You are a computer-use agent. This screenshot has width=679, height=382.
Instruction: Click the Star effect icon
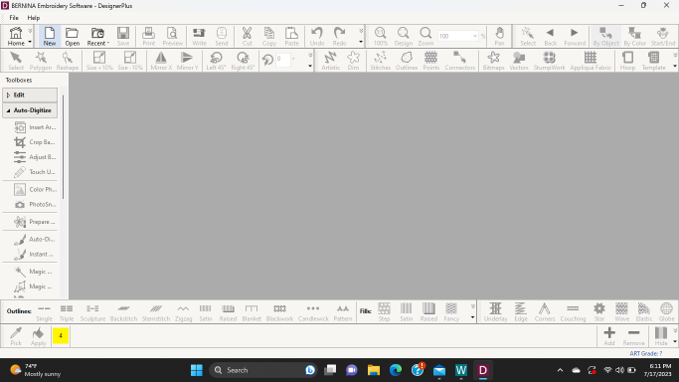(599, 312)
